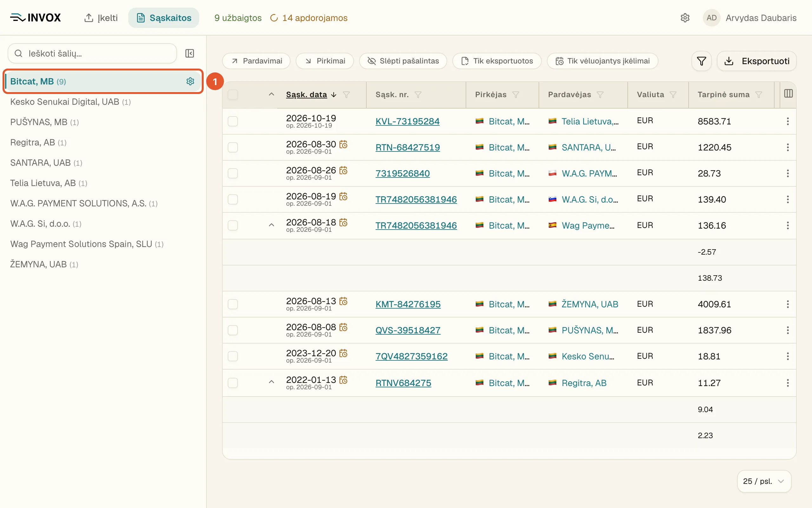The height and width of the screenshot is (508, 812).
Task: Select checkbox for 2026-08-19 invoice row
Action: [233, 199]
